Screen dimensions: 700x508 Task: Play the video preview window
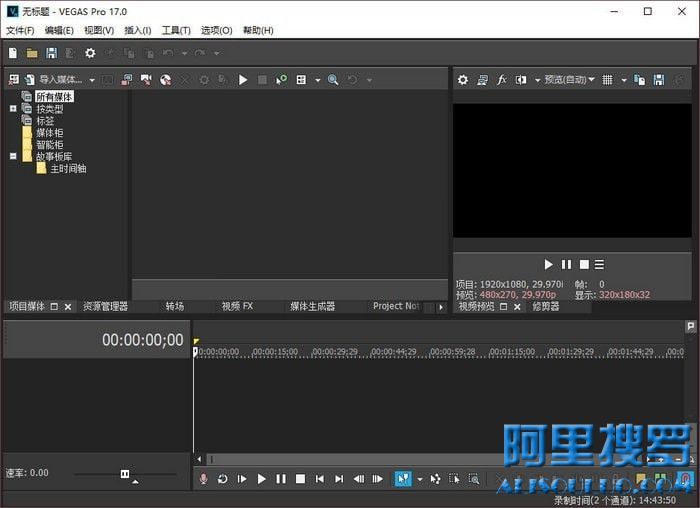548,265
